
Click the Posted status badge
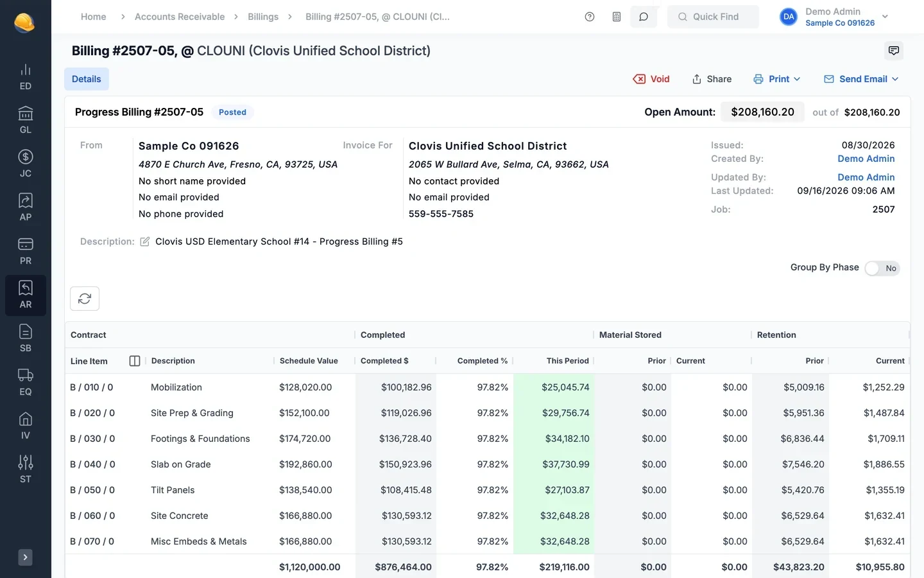(232, 112)
